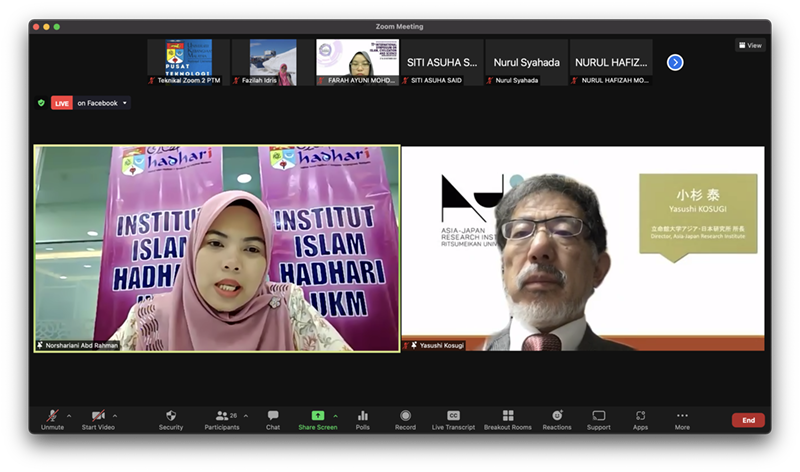Open Polls from the toolbar

tap(363, 416)
